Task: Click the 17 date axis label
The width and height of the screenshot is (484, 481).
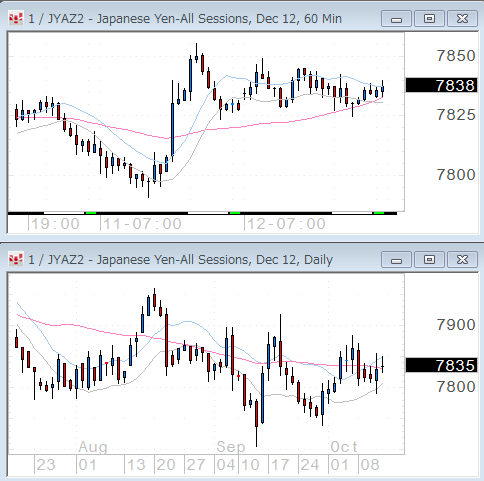Action: point(280,465)
